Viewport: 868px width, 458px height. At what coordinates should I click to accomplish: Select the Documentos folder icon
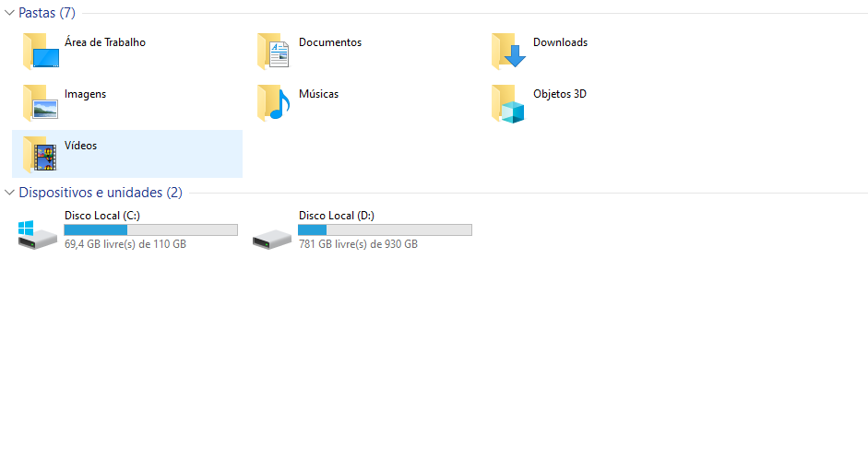click(273, 52)
